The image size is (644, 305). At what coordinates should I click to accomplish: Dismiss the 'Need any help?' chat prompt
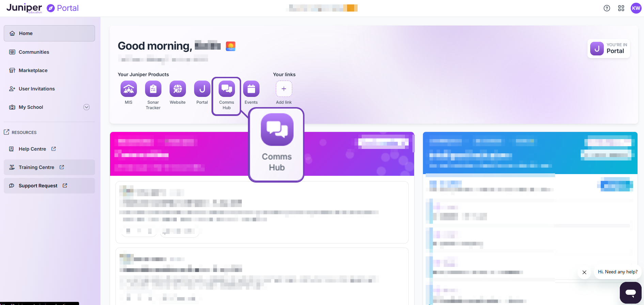(x=584, y=272)
